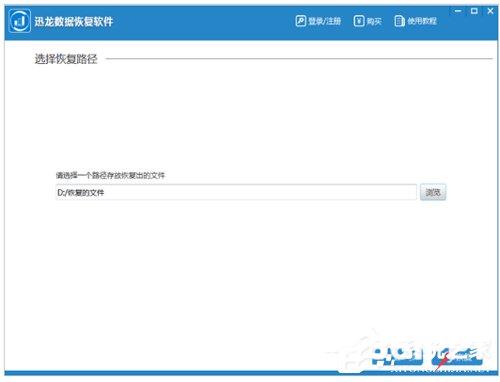Select the D:/恢复的文件 path text

(81, 193)
